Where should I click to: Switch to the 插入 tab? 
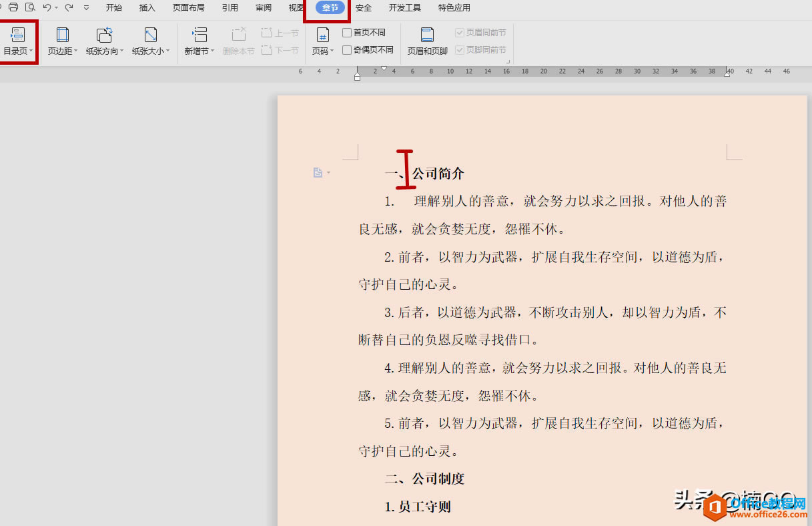(147, 8)
